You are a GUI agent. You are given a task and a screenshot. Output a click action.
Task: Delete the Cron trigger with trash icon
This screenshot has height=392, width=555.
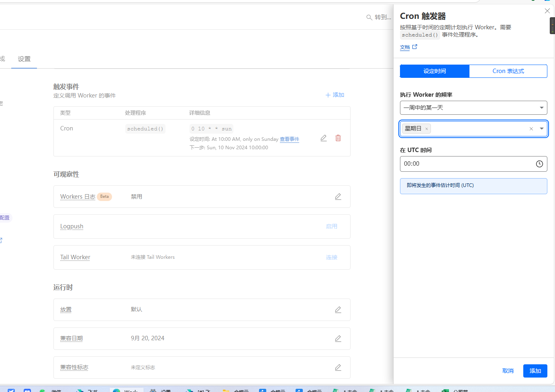click(338, 138)
